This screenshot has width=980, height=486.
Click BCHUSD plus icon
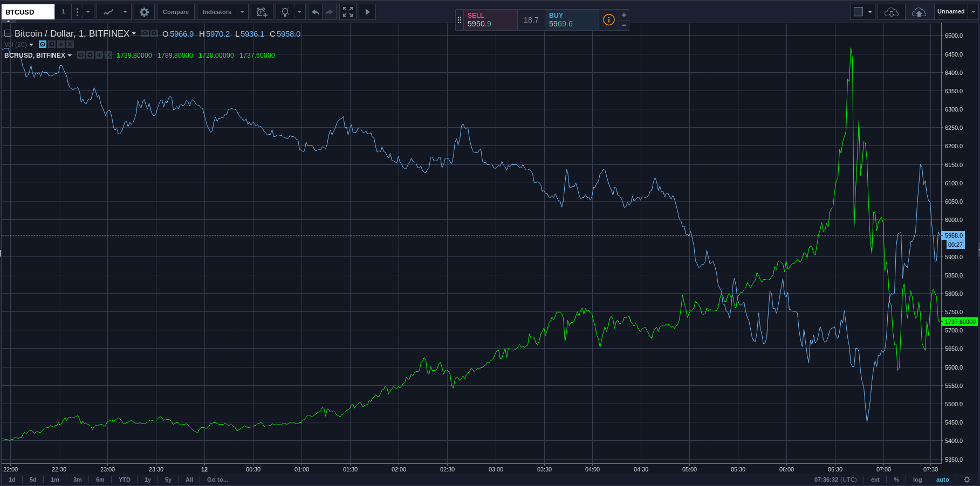click(99, 55)
